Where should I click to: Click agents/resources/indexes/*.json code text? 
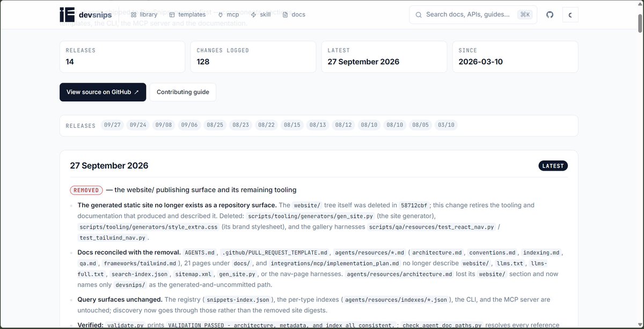click(x=397, y=299)
